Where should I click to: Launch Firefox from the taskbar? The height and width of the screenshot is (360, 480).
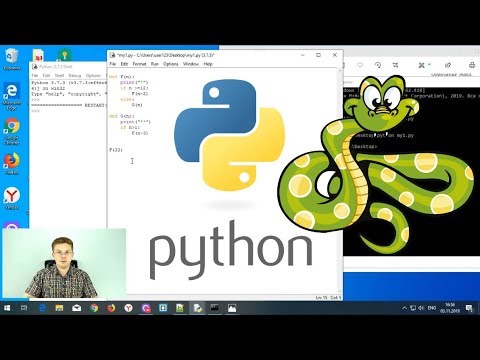click(x=111, y=308)
